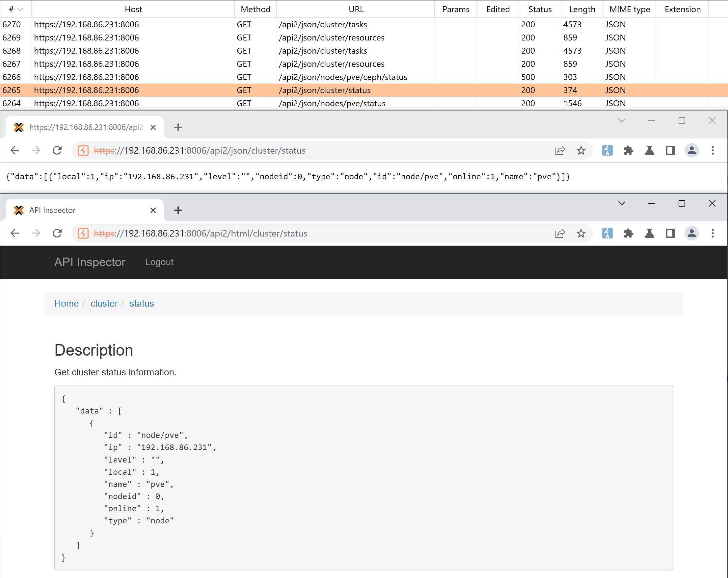Click the api2/json/cluster/status address bar
The height and width of the screenshot is (578, 728).
(304, 150)
